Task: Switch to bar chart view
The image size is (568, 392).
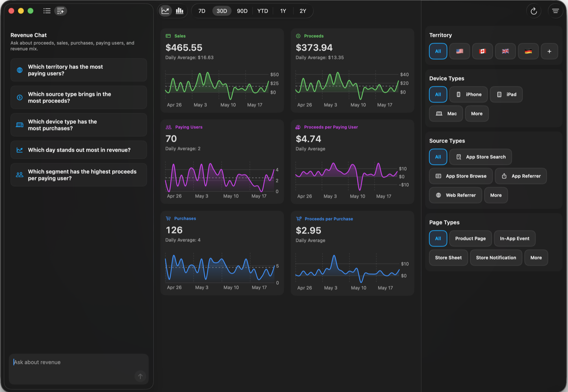Action: point(180,11)
